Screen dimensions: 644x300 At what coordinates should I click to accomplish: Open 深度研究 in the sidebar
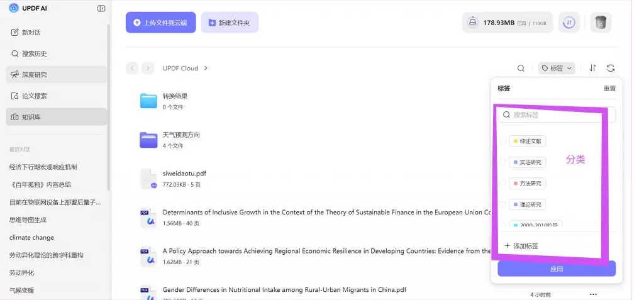pos(35,75)
